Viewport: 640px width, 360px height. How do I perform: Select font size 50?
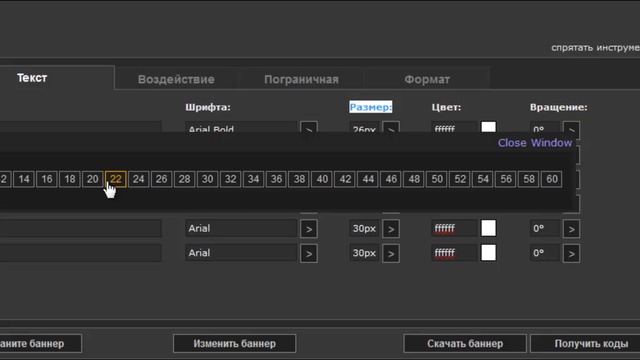(437, 179)
